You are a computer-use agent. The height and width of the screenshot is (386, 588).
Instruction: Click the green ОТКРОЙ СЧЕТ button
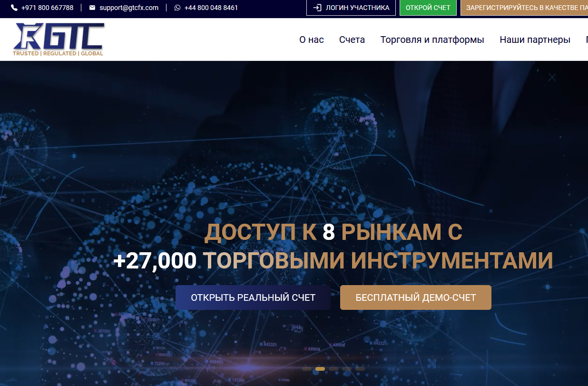click(428, 8)
